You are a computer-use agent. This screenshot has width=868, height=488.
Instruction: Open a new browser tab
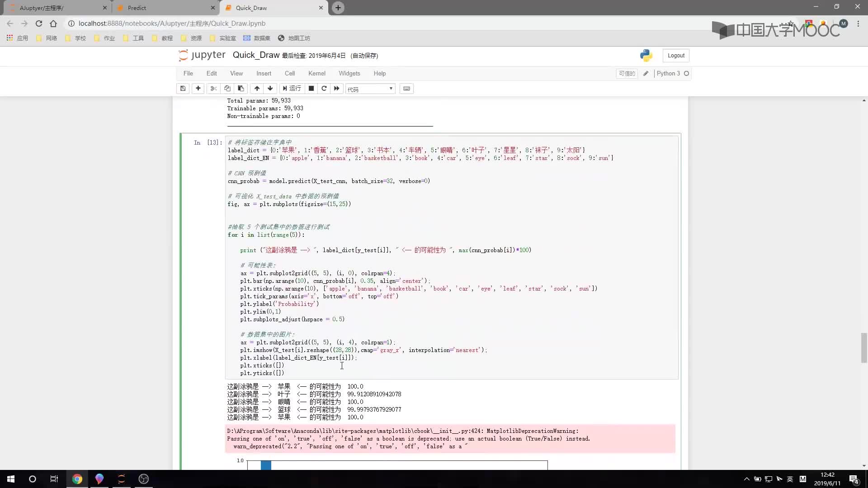point(338,8)
